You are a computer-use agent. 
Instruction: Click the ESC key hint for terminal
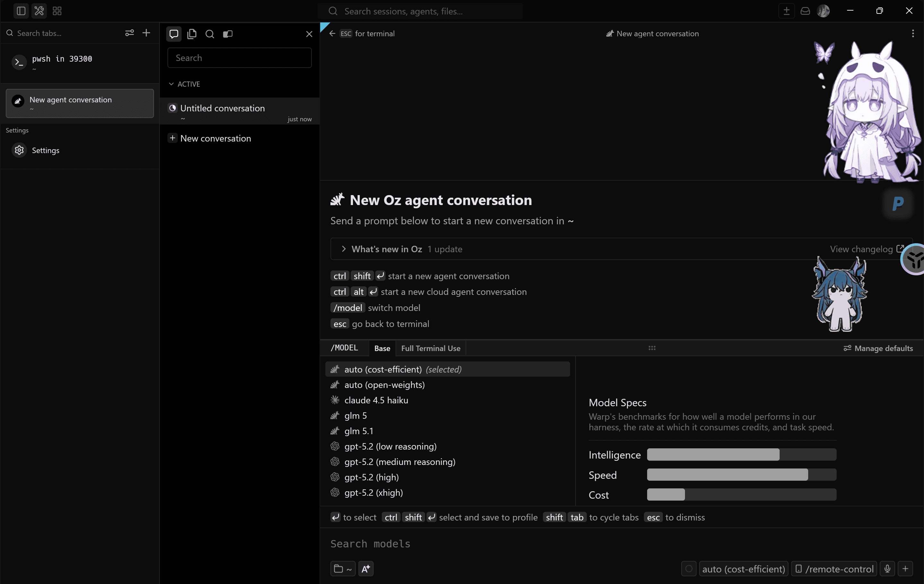(346, 33)
